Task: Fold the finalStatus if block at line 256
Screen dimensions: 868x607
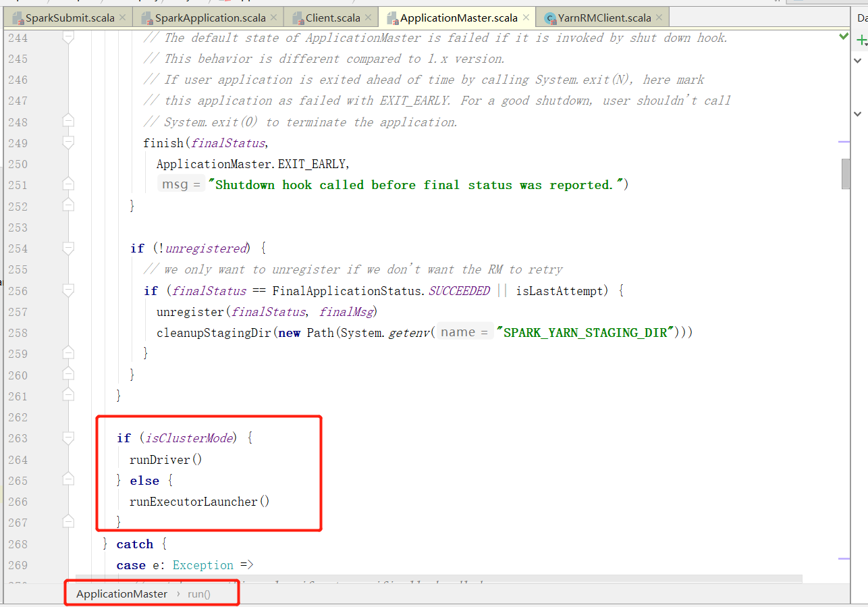Action: click(67, 290)
